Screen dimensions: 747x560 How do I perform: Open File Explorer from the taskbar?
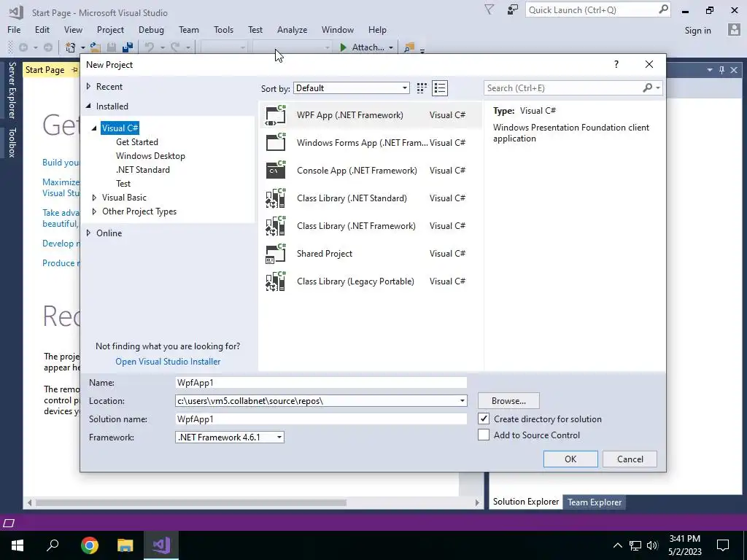(125, 545)
